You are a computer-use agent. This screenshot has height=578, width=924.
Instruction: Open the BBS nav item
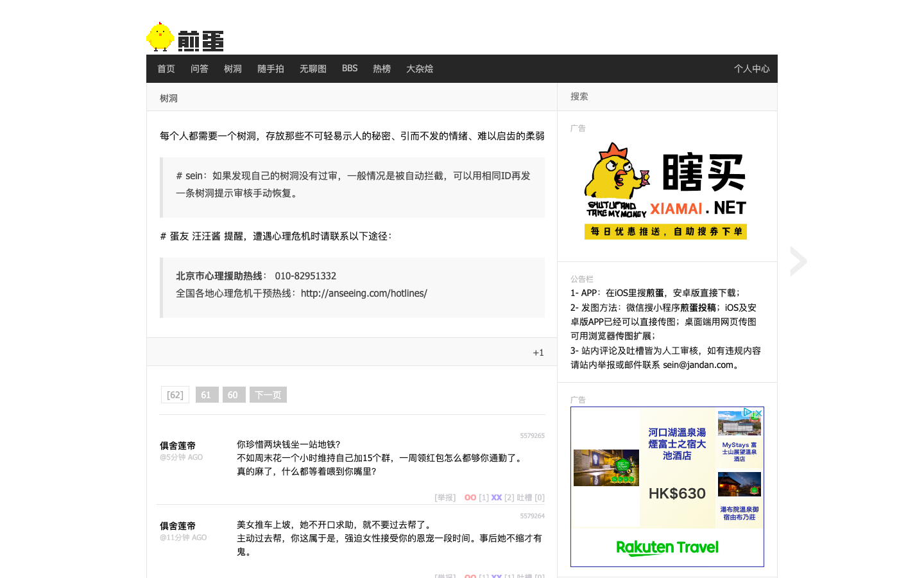click(x=350, y=69)
